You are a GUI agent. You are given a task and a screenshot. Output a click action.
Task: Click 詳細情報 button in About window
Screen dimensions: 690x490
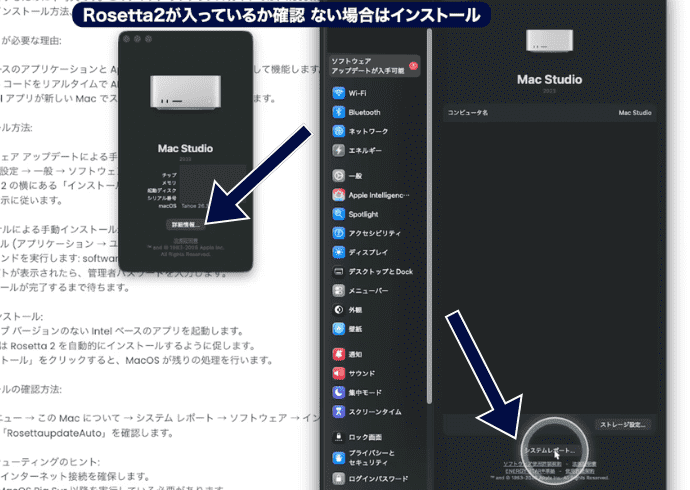click(187, 225)
